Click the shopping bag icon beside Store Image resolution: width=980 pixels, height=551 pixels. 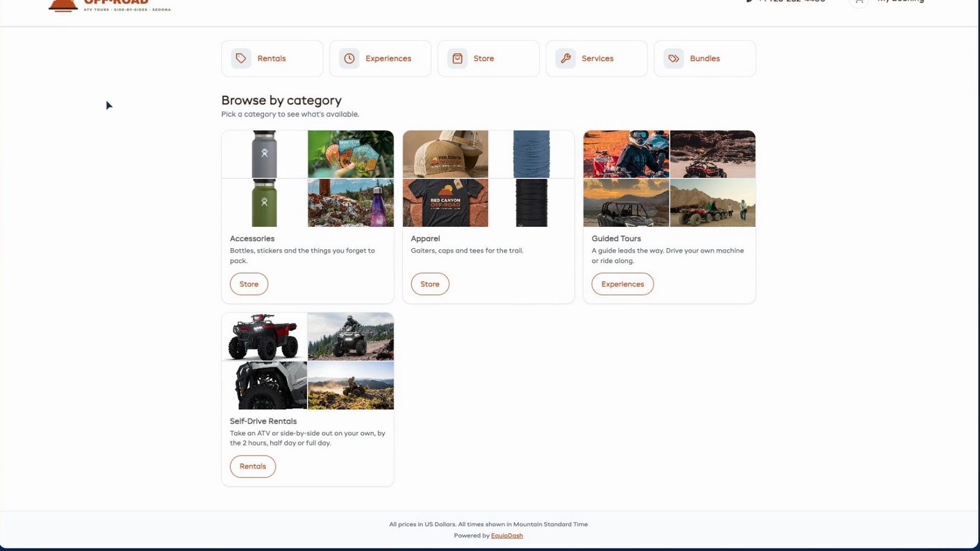(458, 58)
